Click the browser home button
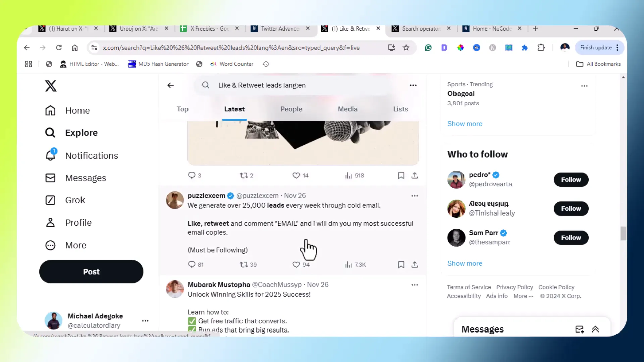The width and height of the screenshot is (644, 362). pos(75,48)
